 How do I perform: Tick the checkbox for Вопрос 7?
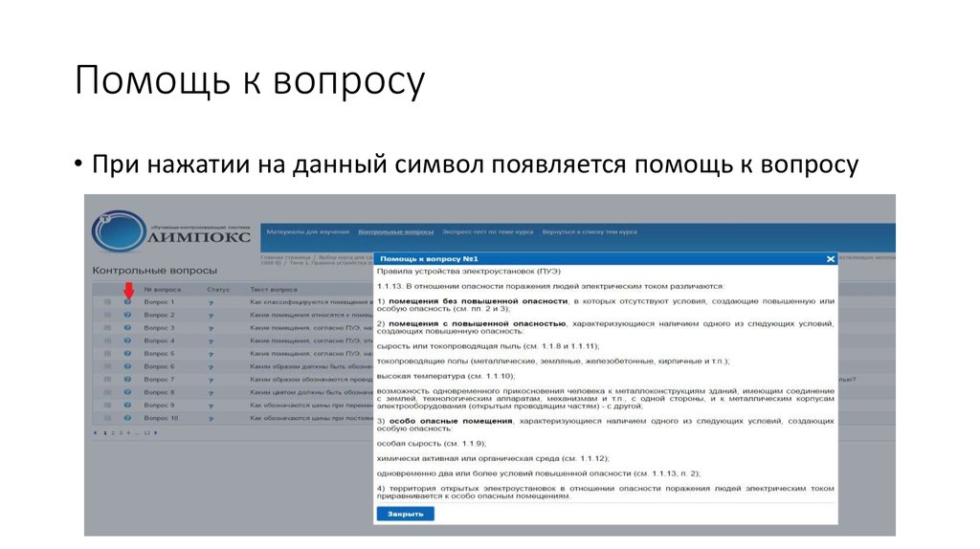point(107,379)
